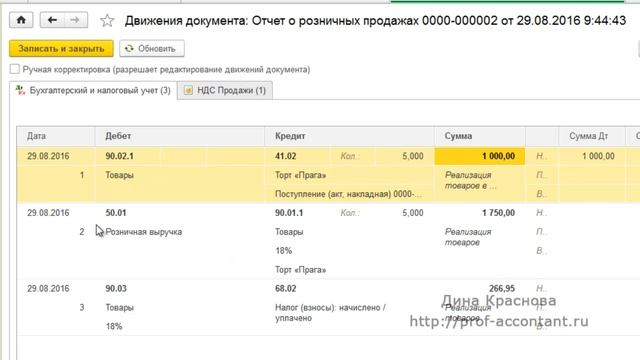Switch to 'НДС Продажи (1)' tab
Viewport: 640px width, 360px height.
coord(225,90)
